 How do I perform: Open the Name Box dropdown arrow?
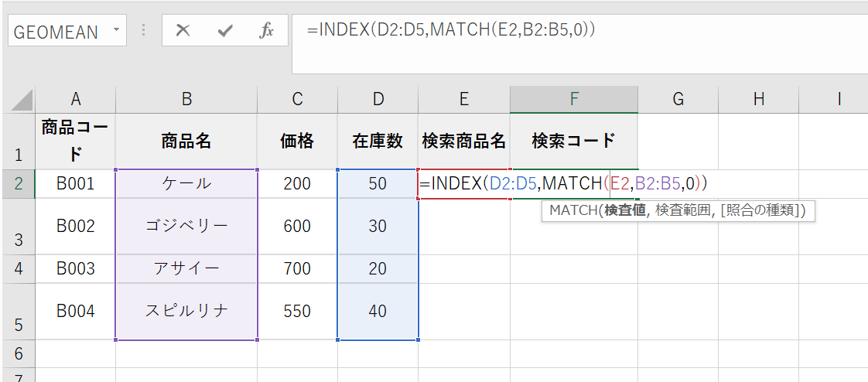click(117, 31)
